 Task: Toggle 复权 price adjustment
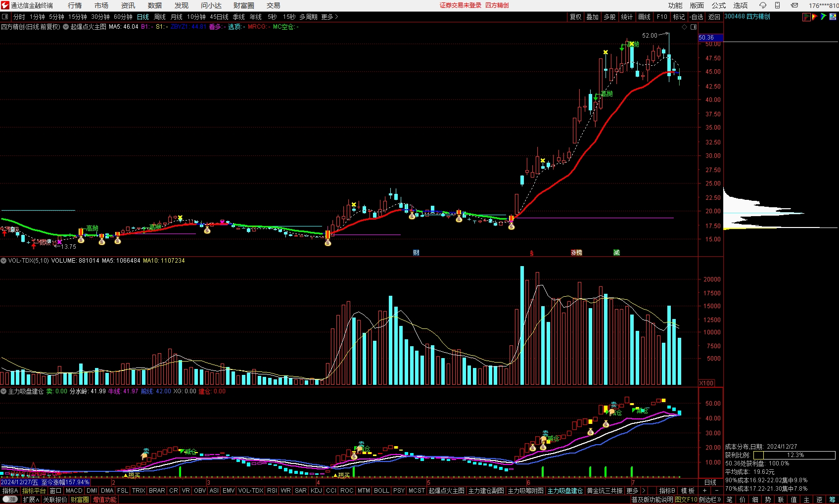click(x=576, y=17)
